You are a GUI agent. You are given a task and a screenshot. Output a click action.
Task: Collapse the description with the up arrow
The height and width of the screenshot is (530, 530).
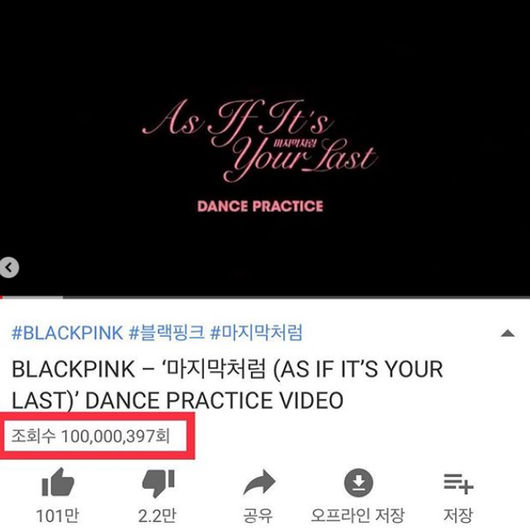tap(507, 334)
